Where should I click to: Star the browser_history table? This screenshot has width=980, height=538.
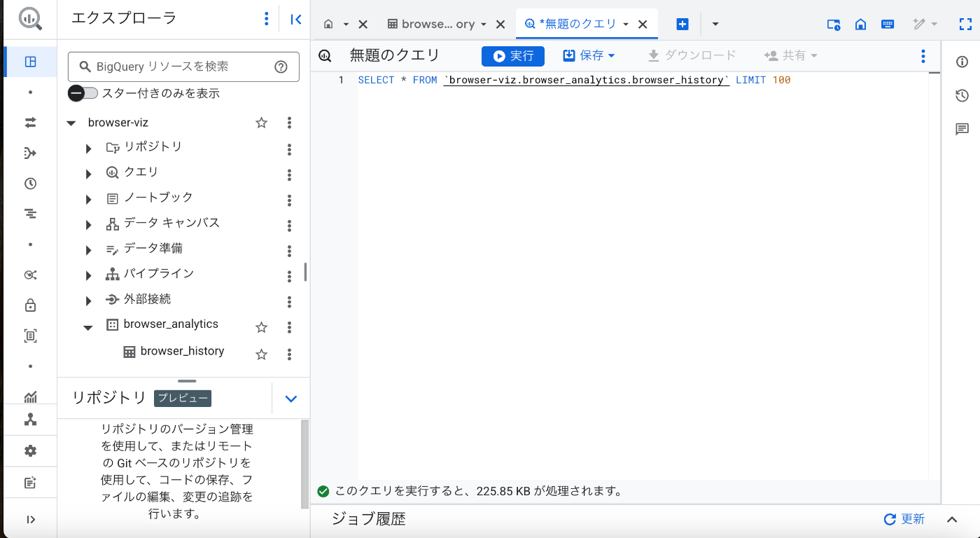(261, 354)
